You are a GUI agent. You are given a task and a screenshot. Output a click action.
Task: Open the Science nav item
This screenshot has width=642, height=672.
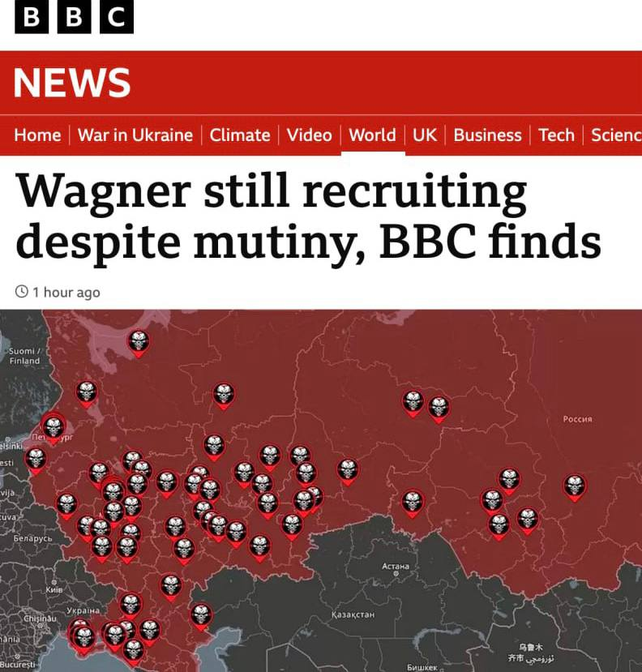click(616, 135)
